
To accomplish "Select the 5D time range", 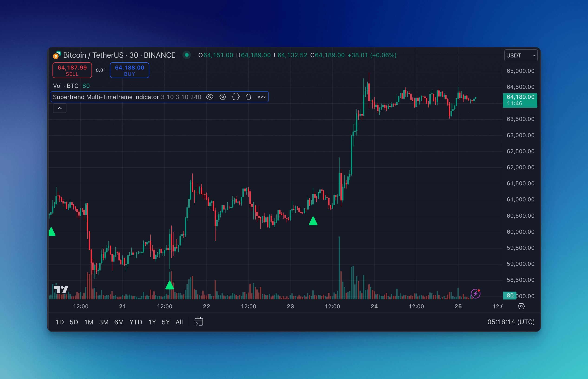I will (74, 322).
